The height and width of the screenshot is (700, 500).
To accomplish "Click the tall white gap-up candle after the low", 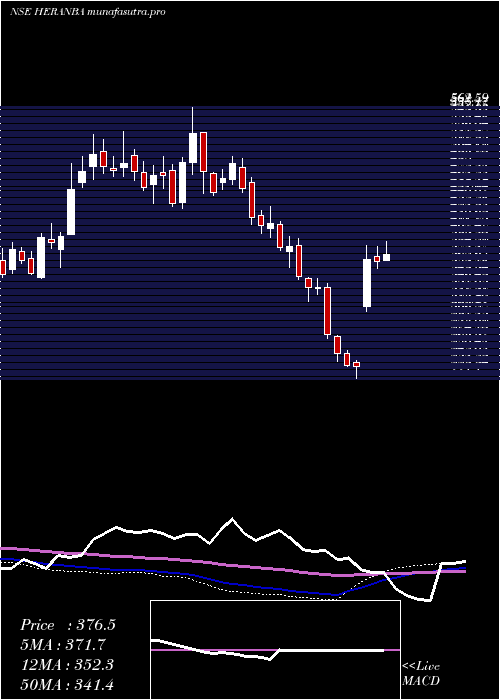I will coord(367,279).
